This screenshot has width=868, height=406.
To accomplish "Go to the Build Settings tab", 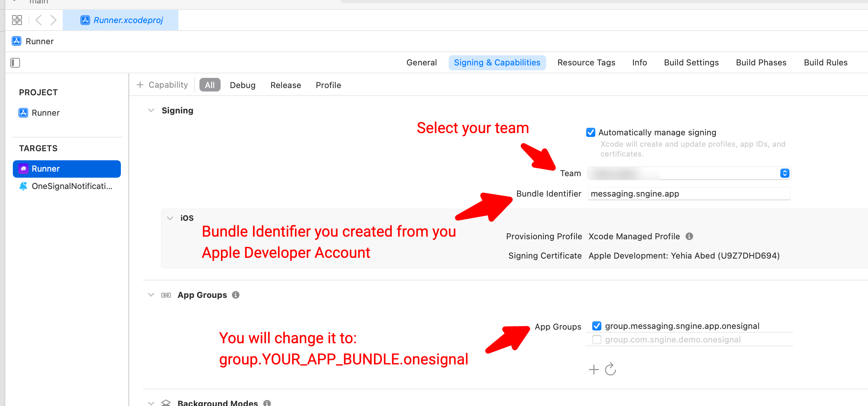I will [691, 63].
